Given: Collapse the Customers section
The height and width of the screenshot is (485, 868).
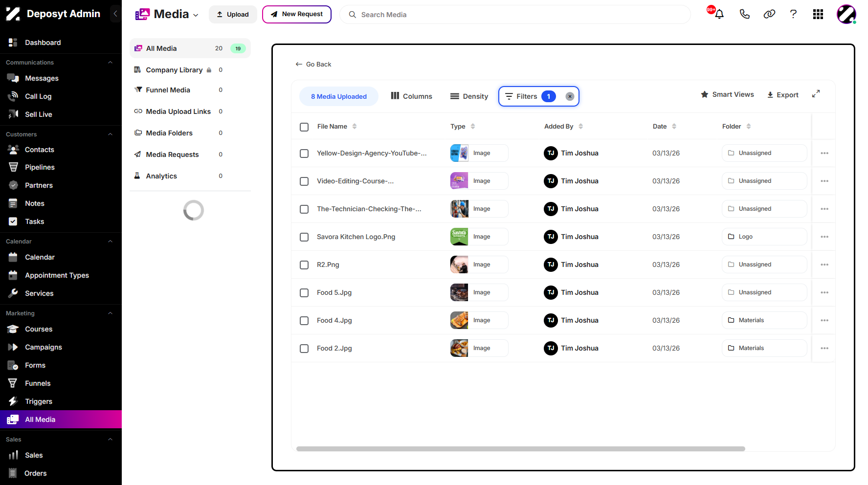Looking at the screenshot, I should click(x=110, y=134).
